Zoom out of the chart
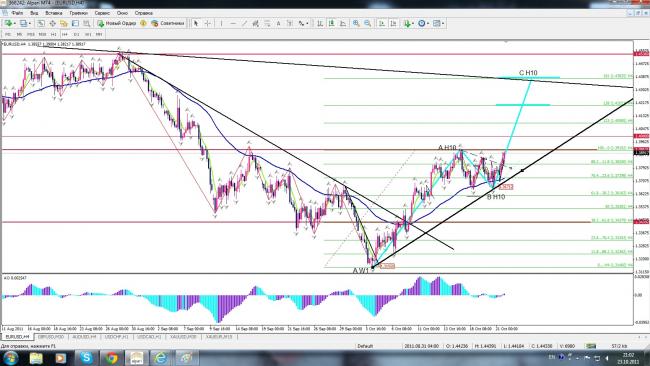Screen dimensions: 650x366 point(368,24)
